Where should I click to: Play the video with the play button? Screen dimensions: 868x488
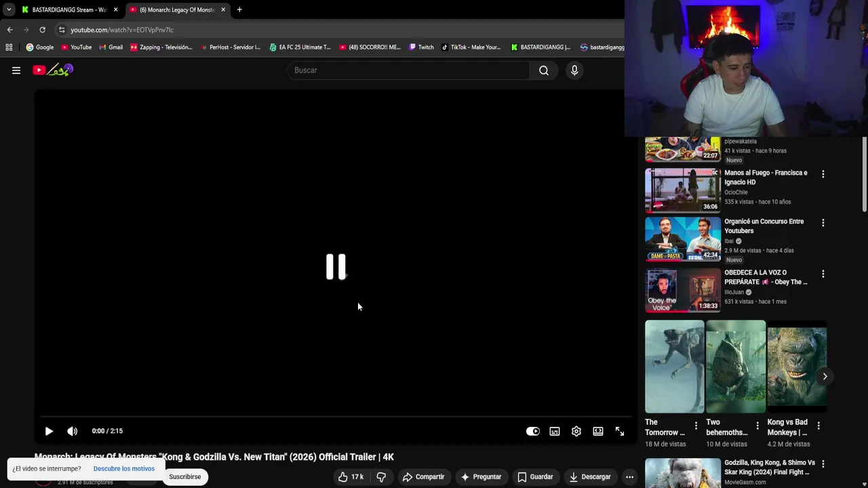pos(49,431)
